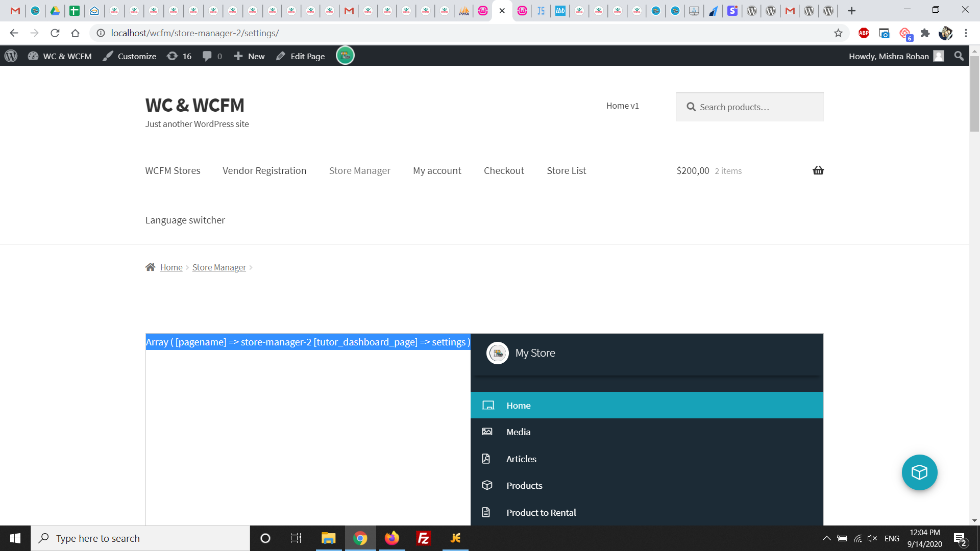Click the Store Manager breadcrumb link
Viewport: 980px width, 551px height.
pos(219,267)
